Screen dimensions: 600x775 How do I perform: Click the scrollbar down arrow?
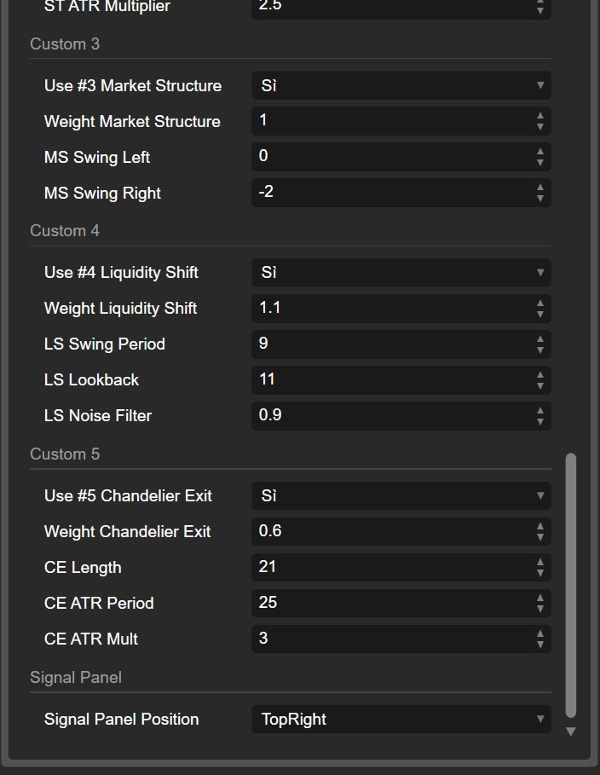point(571,732)
